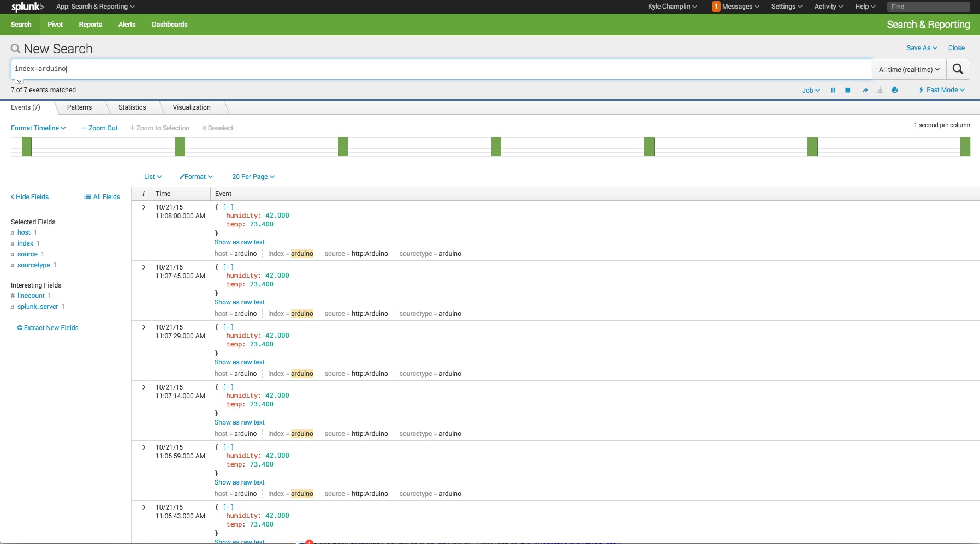980x544 pixels.
Task: Click the Find input box
Action: tap(928, 7)
